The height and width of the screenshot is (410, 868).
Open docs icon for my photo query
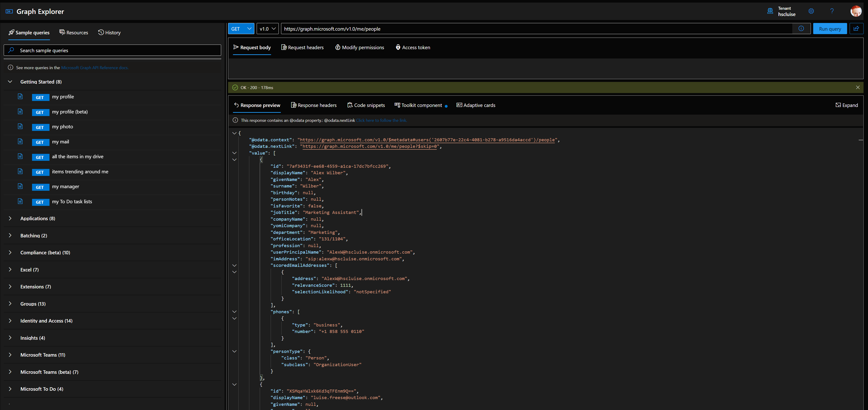click(x=20, y=126)
